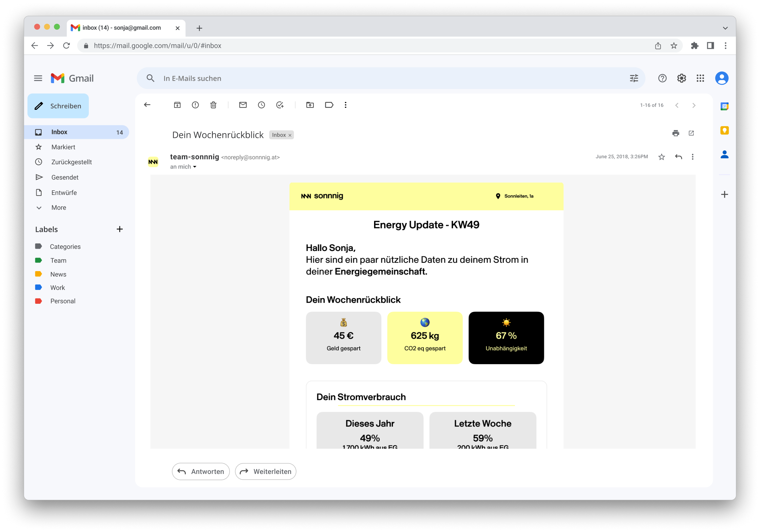Toggle the main menu hamburger icon
Image resolution: width=760 pixels, height=532 pixels.
(x=38, y=78)
